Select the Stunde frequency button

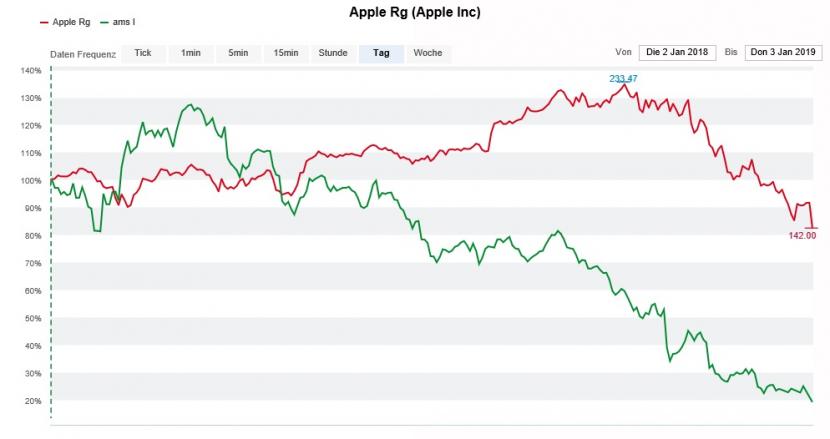tap(333, 53)
